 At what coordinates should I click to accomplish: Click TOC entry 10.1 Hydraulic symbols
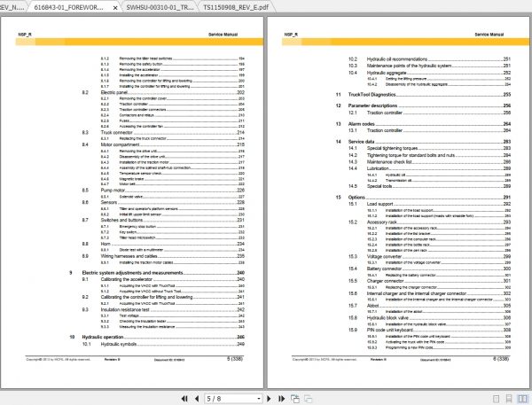[163, 344]
